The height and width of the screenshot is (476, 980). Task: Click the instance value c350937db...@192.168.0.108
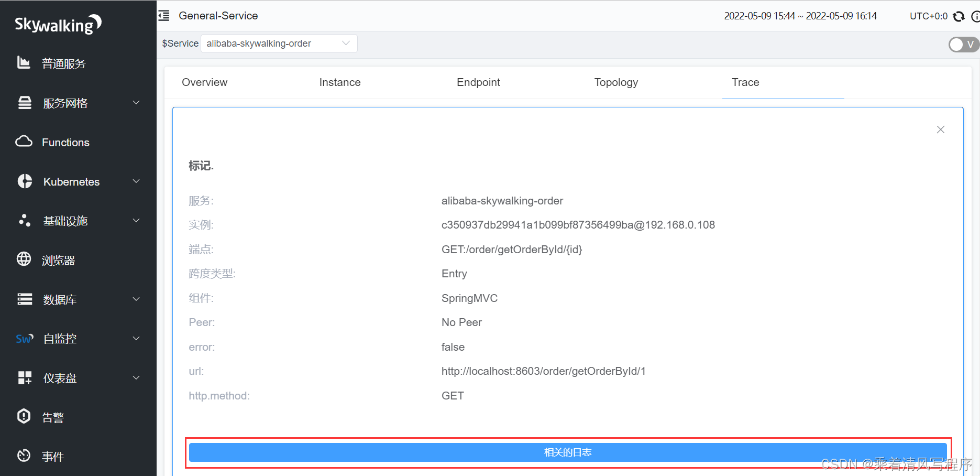pos(578,225)
